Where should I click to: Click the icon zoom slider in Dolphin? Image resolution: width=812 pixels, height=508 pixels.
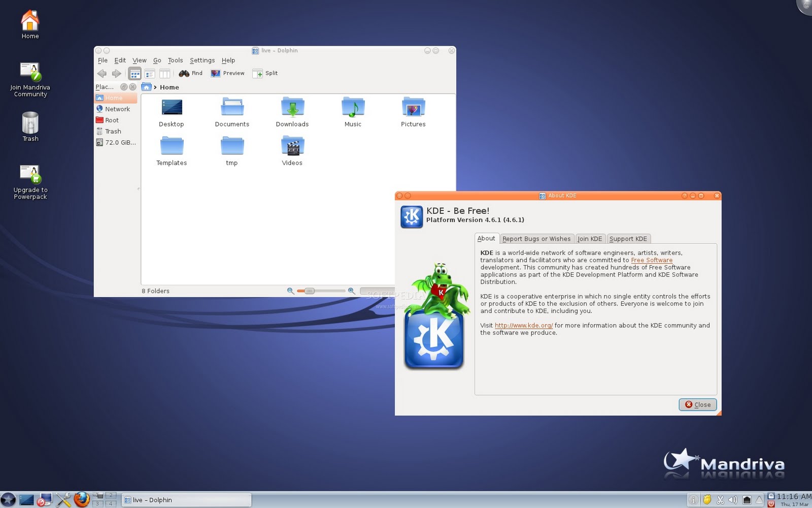(x=321, y=291)
